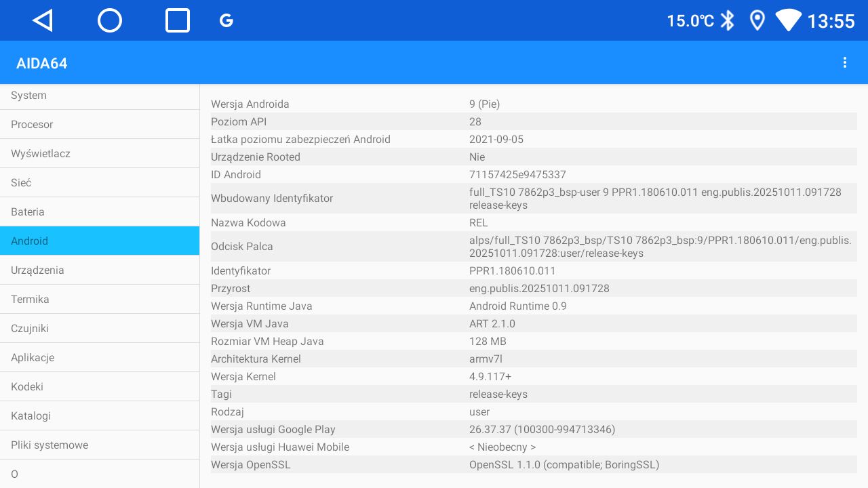
Task: Tap the Android back navigation icon
Action: [43, 20]
